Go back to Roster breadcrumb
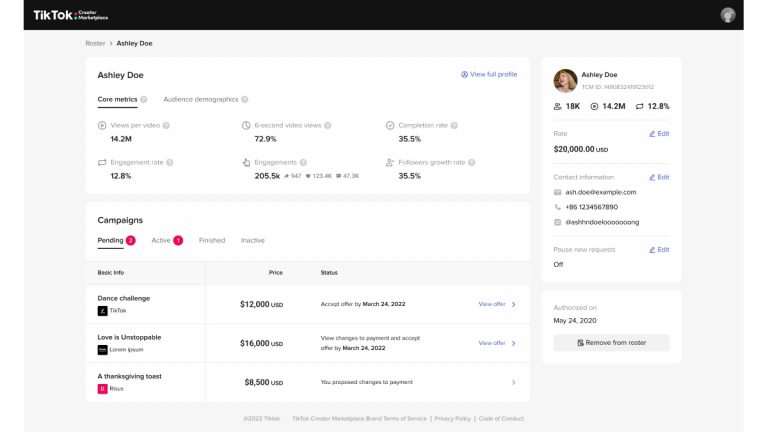The width and height of the screenshot is (768, 432). (95, 43)
